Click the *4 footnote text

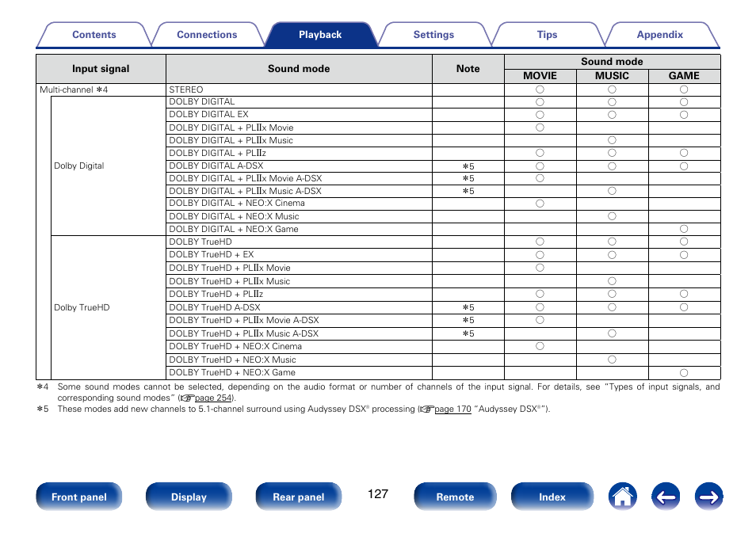coord(379,392)
